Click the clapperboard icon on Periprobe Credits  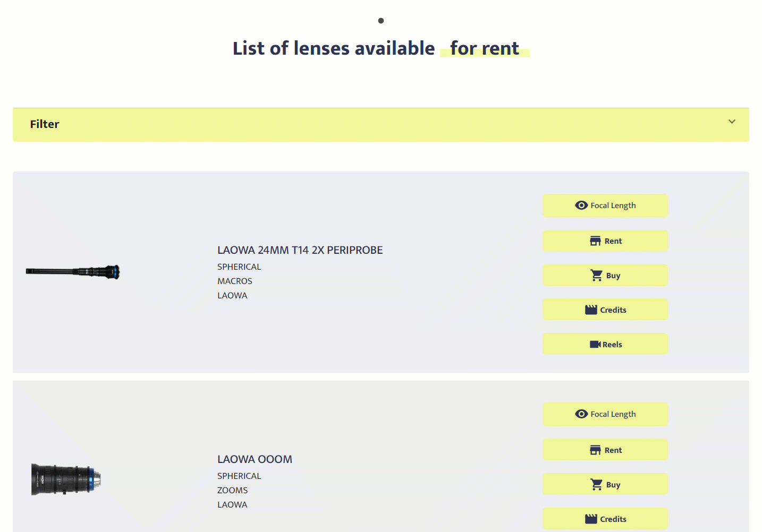591,310
